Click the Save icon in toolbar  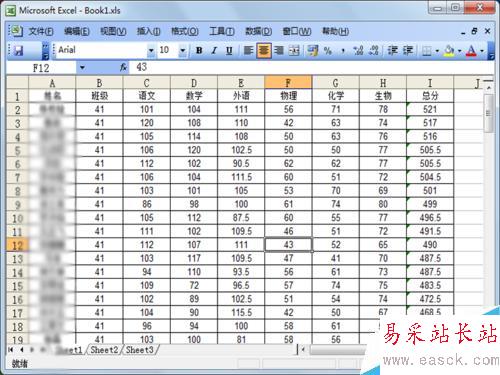[18, 51]
